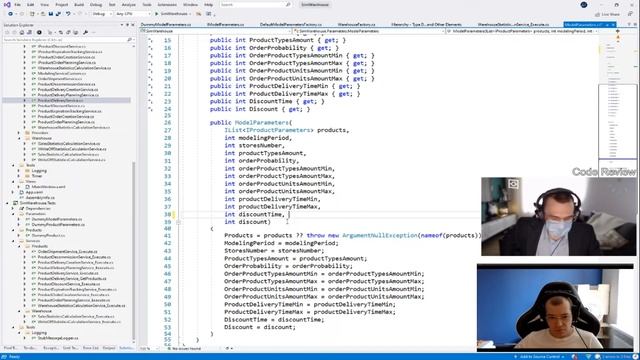
Task: Select DummyProductParameters.cs in Solution Explorer
Action: pos(58,224)
